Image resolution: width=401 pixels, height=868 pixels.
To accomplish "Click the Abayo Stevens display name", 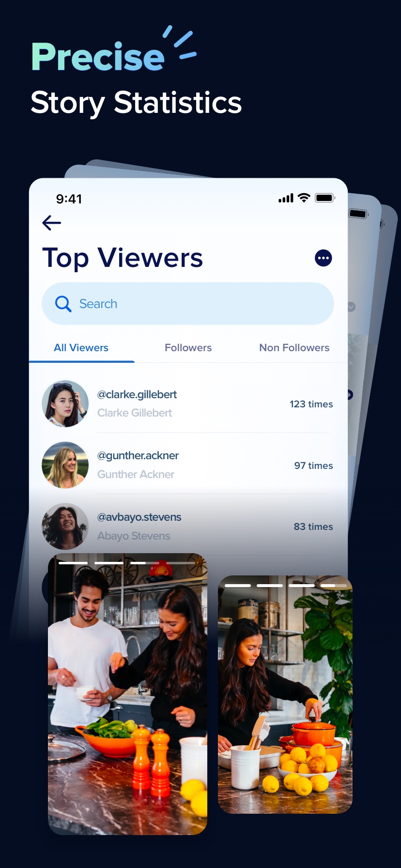I will 134,536.
